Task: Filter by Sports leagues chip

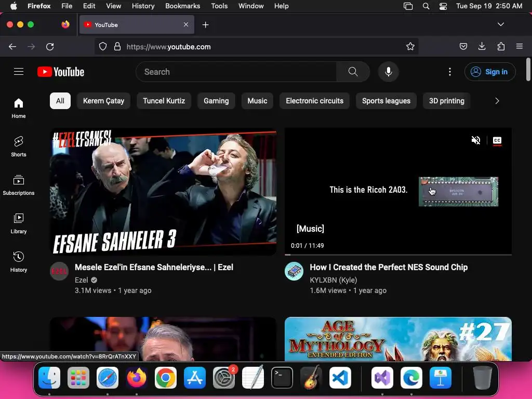Action: click(x=386, y=101)
